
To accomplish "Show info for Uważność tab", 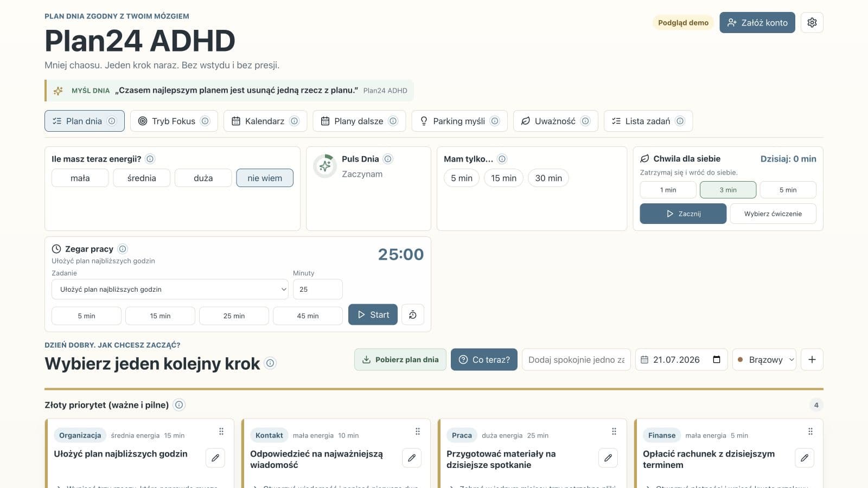I will point(585,121).
